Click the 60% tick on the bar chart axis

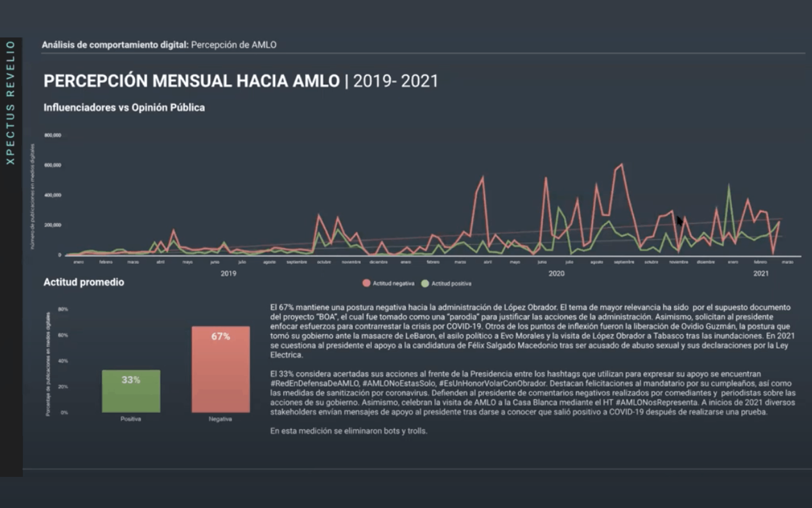pos(63,335)
